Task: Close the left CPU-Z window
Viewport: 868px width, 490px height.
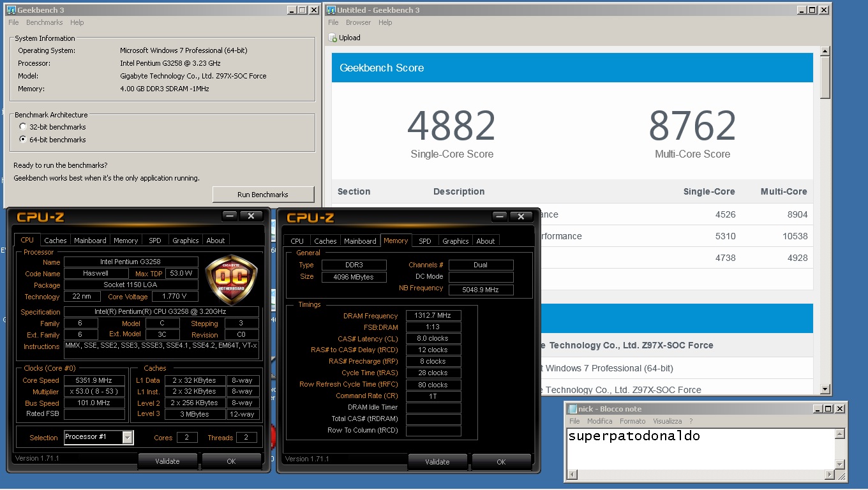Action: tap(251, 216)
